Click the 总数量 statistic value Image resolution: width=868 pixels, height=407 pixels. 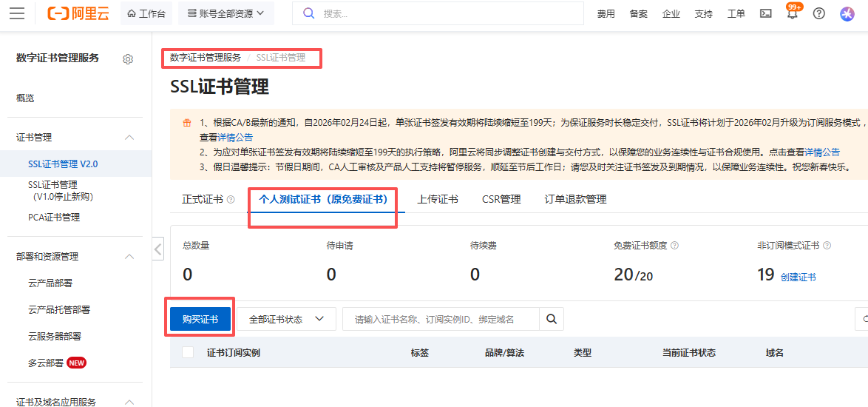click(x=189, y=274)
